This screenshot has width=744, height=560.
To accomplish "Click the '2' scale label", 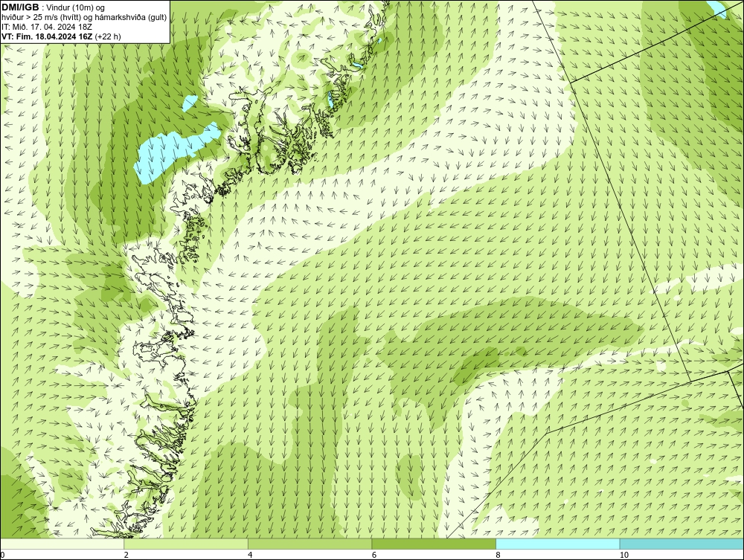I will (126, 555).
